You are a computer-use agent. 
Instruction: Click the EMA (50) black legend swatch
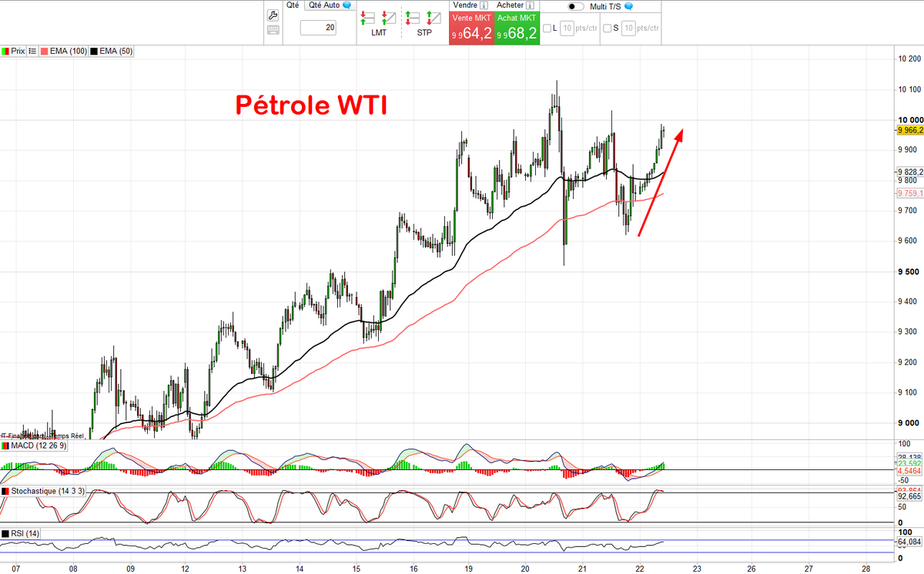pos(93,51)
